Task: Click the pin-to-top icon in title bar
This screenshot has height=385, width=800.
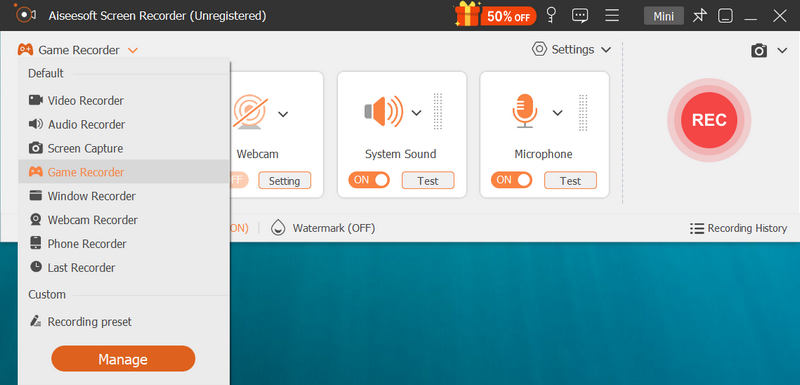Action: click(x=699, y=16)
